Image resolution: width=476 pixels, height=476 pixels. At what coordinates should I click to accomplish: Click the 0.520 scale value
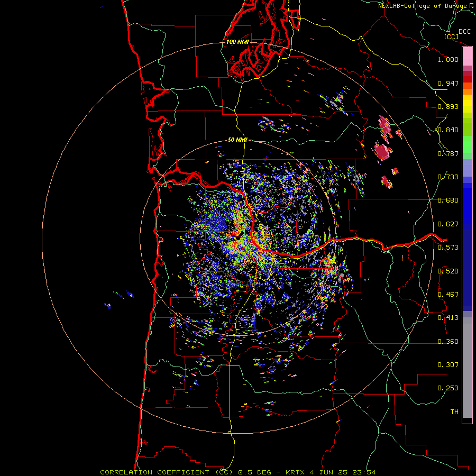tap(448, 271)
